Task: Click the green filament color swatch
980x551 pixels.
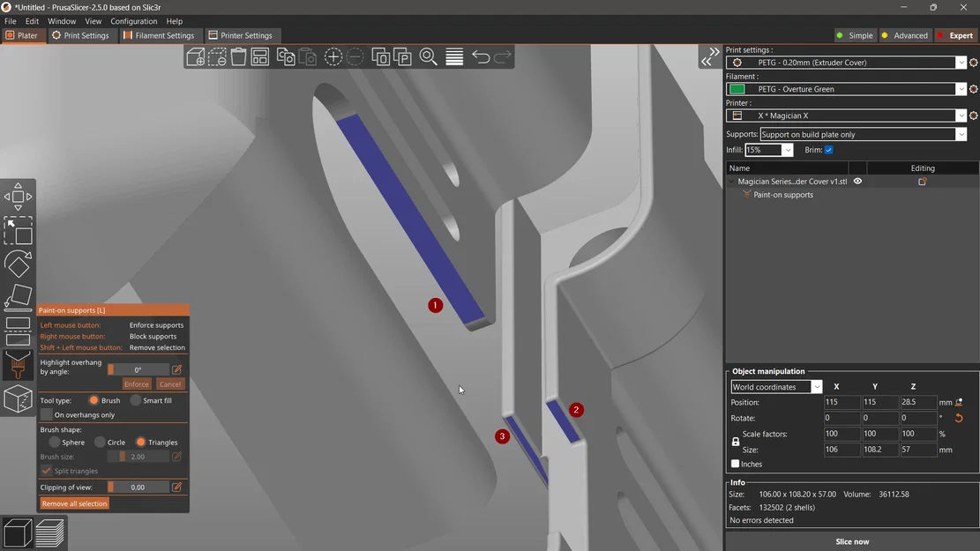Action: click(x=737, y=89)
